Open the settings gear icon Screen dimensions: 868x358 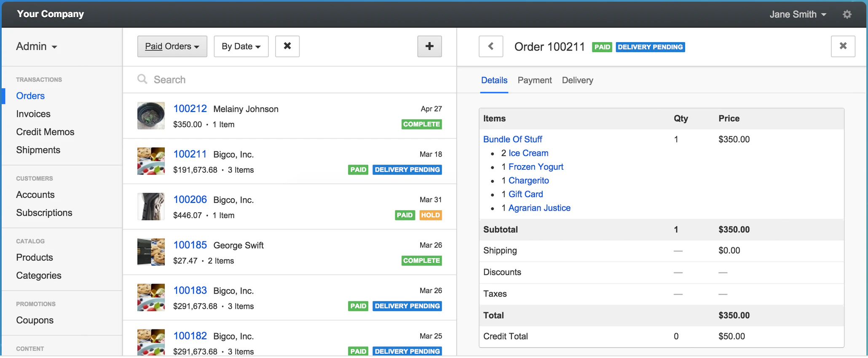(847, 14)
